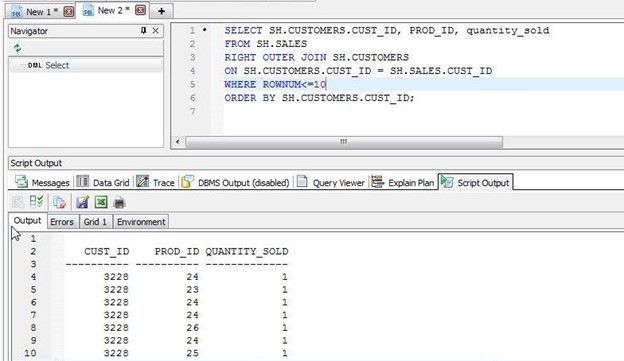Switch to the New 2 tab

point(113,10)
